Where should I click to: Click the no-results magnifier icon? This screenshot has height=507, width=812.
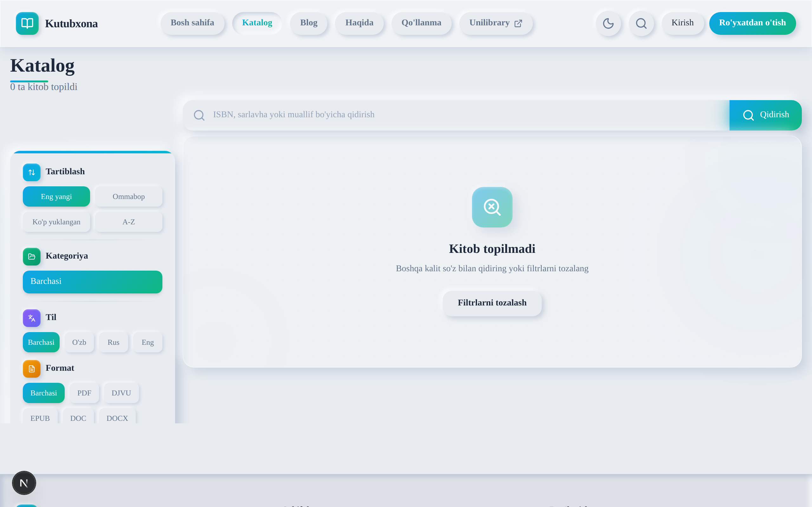click(x=492, y=207)
